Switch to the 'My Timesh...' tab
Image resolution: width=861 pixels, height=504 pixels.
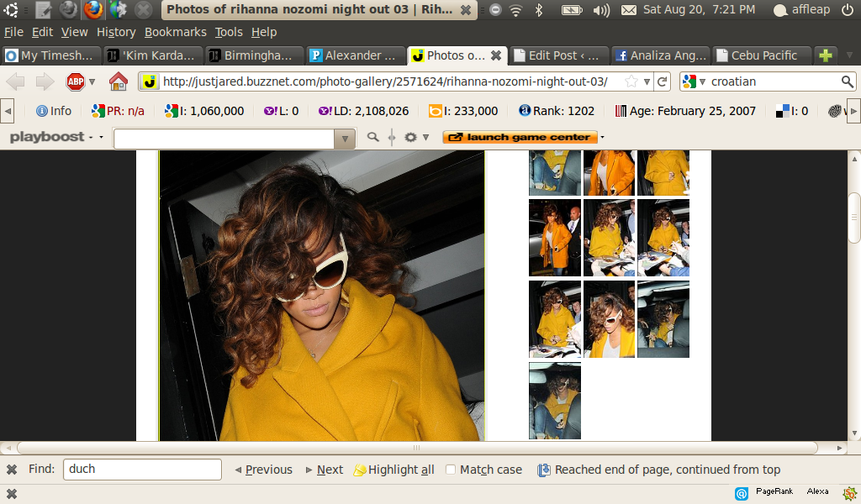point(51,55)
